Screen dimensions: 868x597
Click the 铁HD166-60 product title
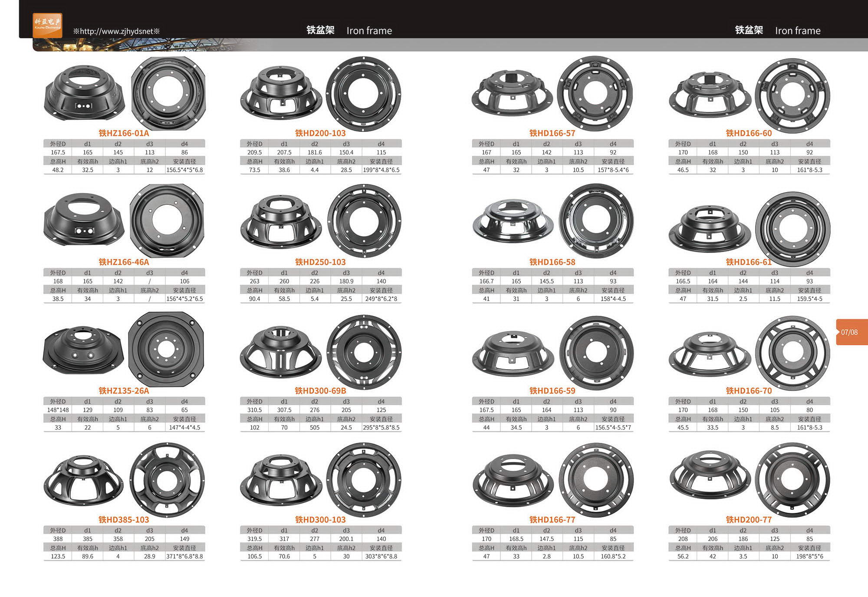(749, 133)
